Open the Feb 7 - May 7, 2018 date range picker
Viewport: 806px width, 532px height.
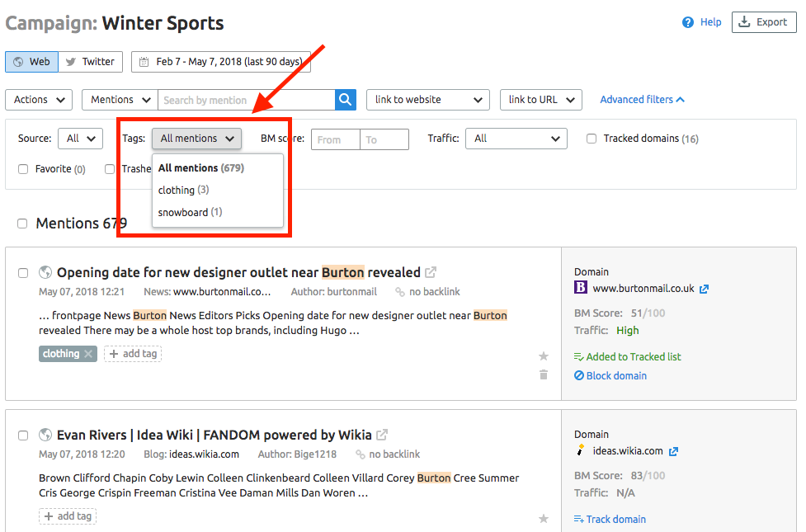coord(221,62)
